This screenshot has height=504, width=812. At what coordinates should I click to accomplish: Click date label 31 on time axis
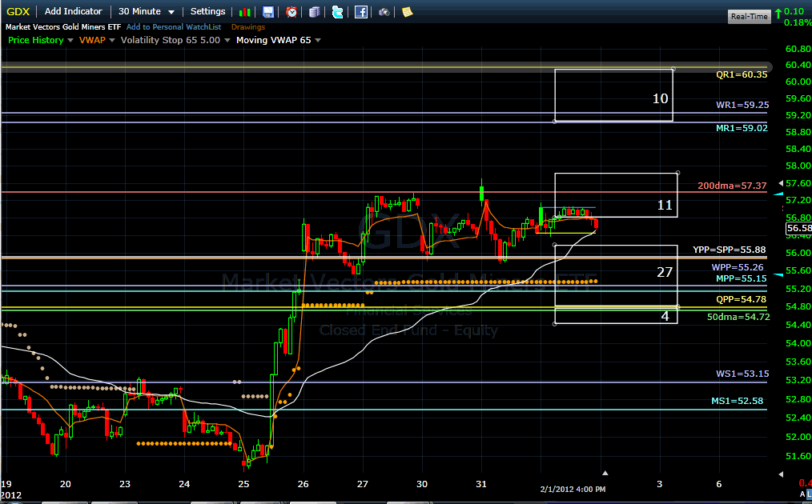coord(481,484)
